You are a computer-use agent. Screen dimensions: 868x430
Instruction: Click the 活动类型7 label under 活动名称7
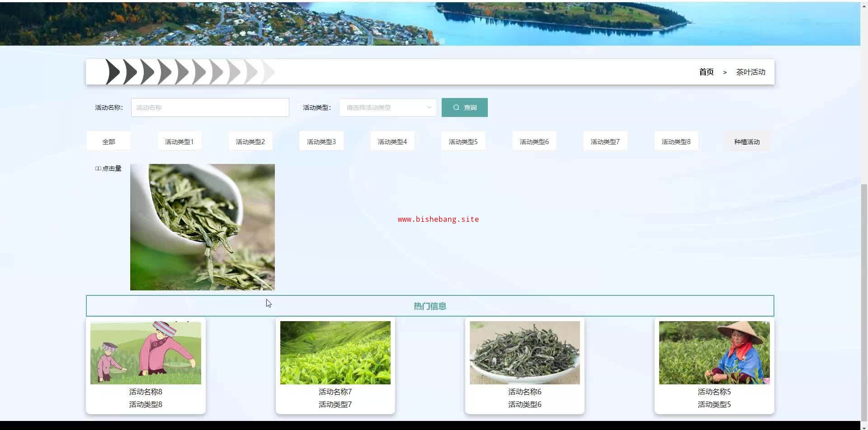tap(335, 404)
